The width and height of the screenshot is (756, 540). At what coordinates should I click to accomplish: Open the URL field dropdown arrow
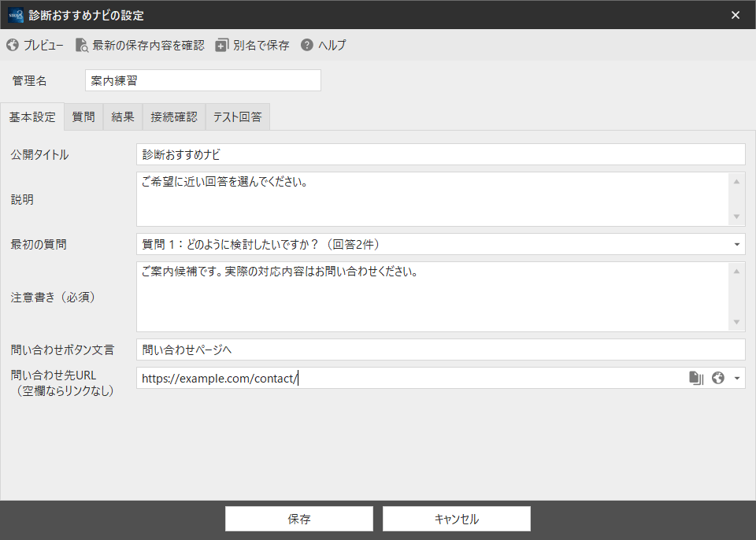click(x=737, y=379)
